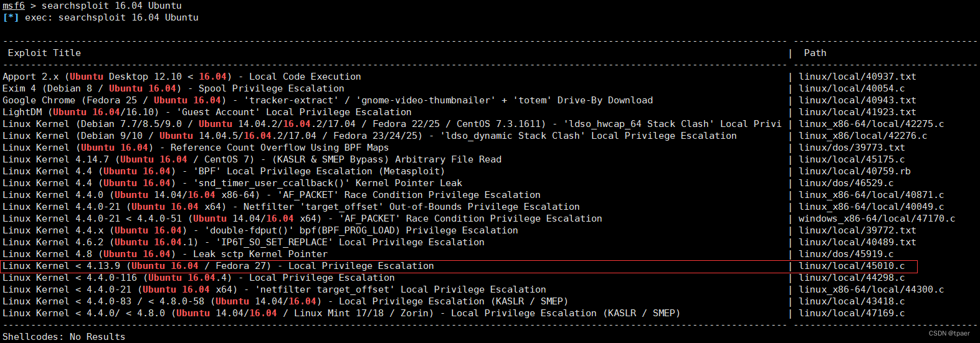The image size is (980, 343).
Task: Click path linux/local/40937.txt
Action: (x=857, y=77)
